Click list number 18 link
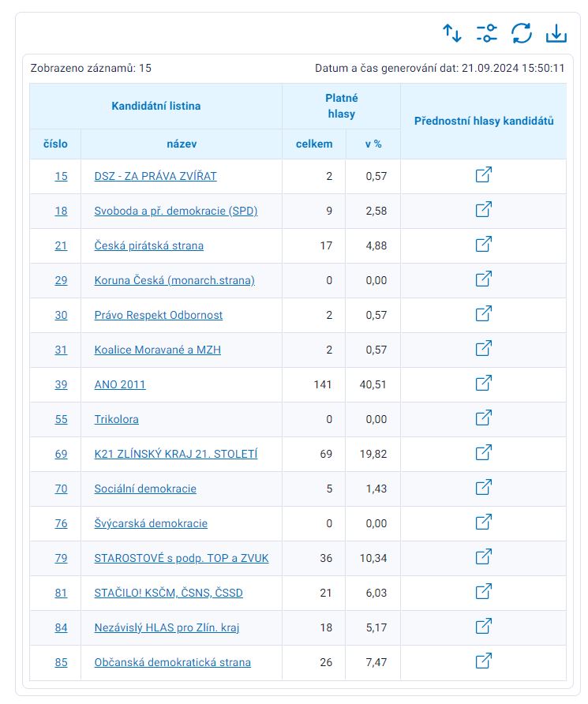This screenshot has height=704, width=588. pos(61,211)
